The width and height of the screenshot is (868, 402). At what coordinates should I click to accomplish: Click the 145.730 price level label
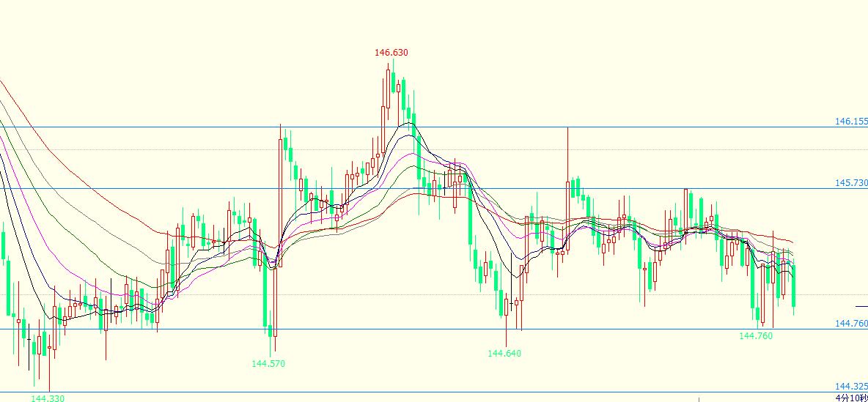click(x=851, y=183)
